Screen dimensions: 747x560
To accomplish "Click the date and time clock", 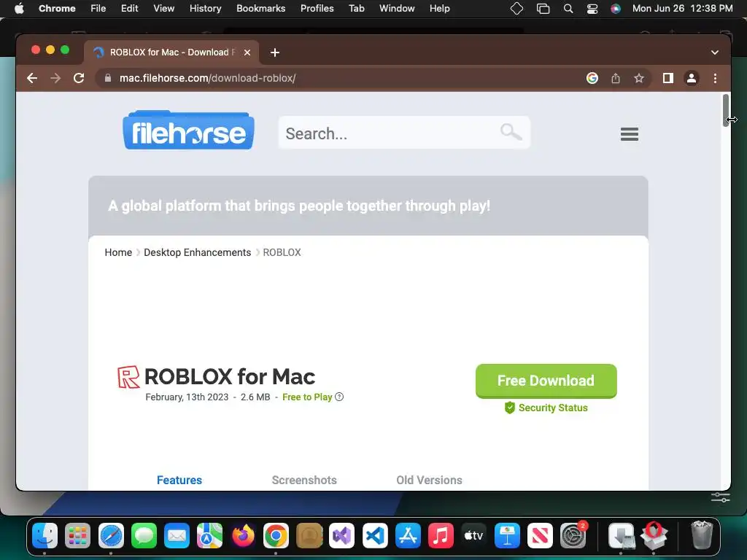I will 682,9.
